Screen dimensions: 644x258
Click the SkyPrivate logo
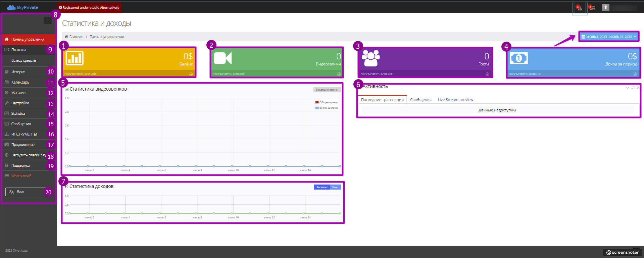[x=22, y=7]
